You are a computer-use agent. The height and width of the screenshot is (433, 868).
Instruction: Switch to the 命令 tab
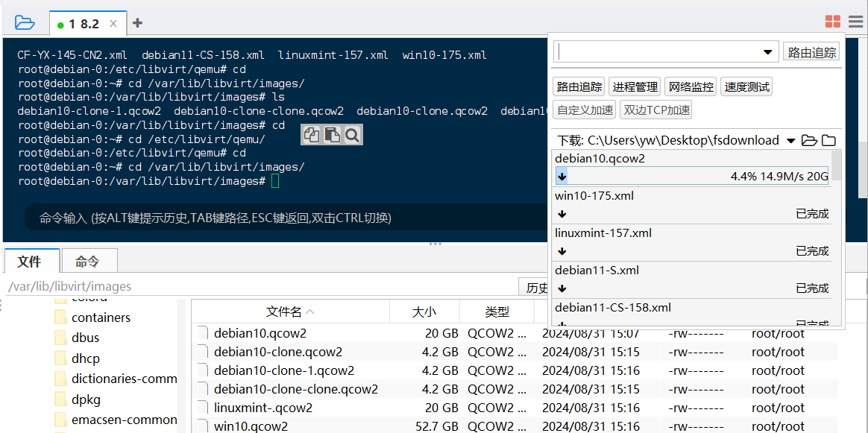pos(87,262)
